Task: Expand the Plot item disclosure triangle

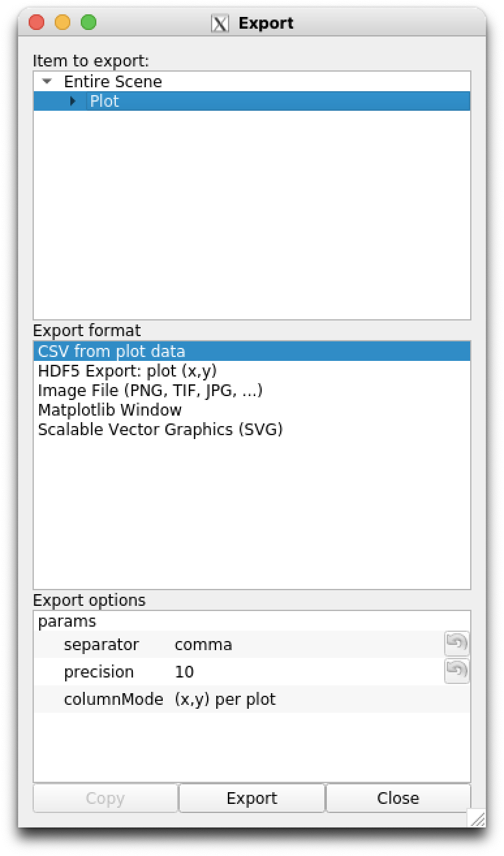Action: [73, 101]
